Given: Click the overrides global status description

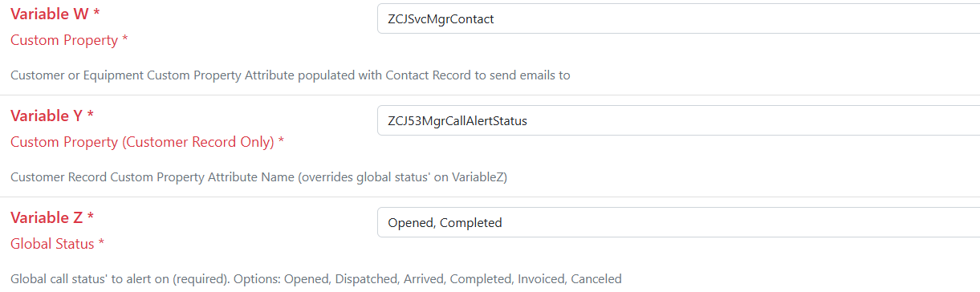Looking at the screenshot, I should pyautogui.click(x=258, y=177).
